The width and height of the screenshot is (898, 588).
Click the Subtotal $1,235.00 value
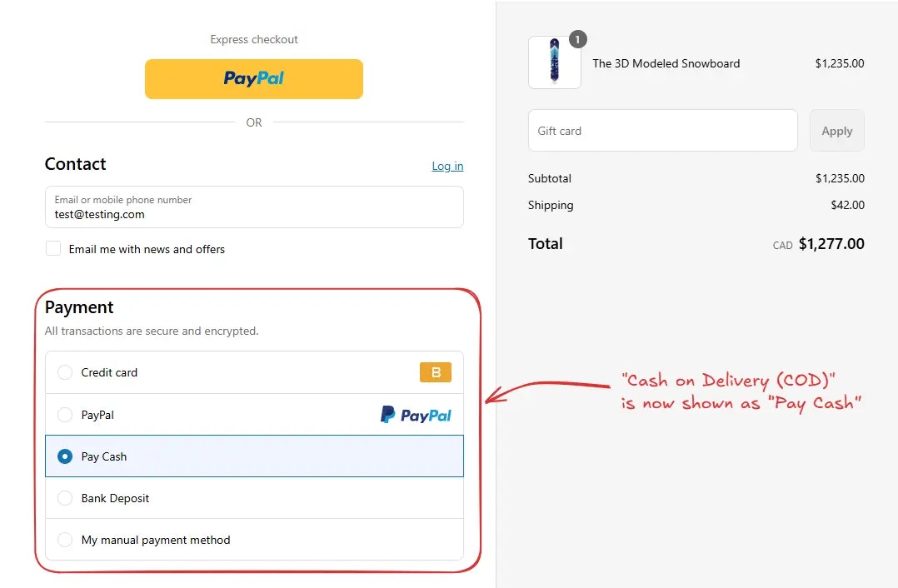click(841, 178)
